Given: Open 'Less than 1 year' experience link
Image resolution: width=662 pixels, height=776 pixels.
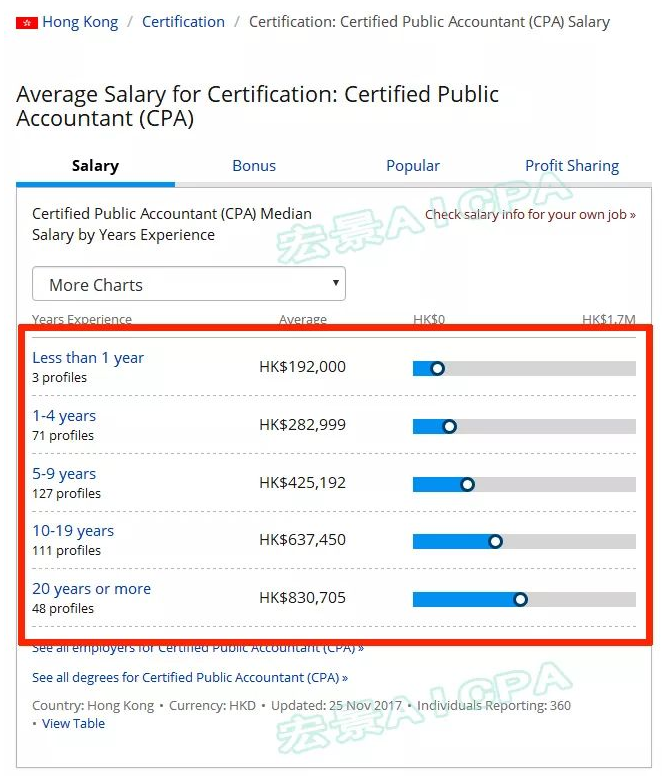Looking at the screenshot, I should coord(88,358).
